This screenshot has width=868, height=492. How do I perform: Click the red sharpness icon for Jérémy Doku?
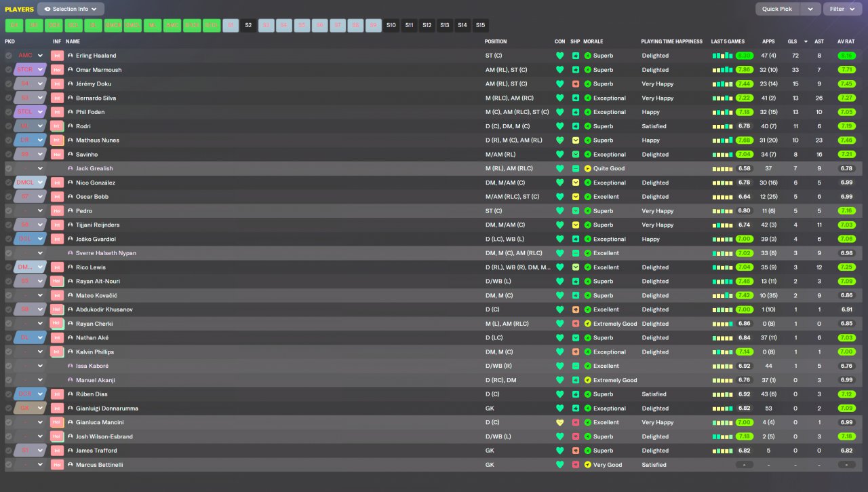coord(575,84)
